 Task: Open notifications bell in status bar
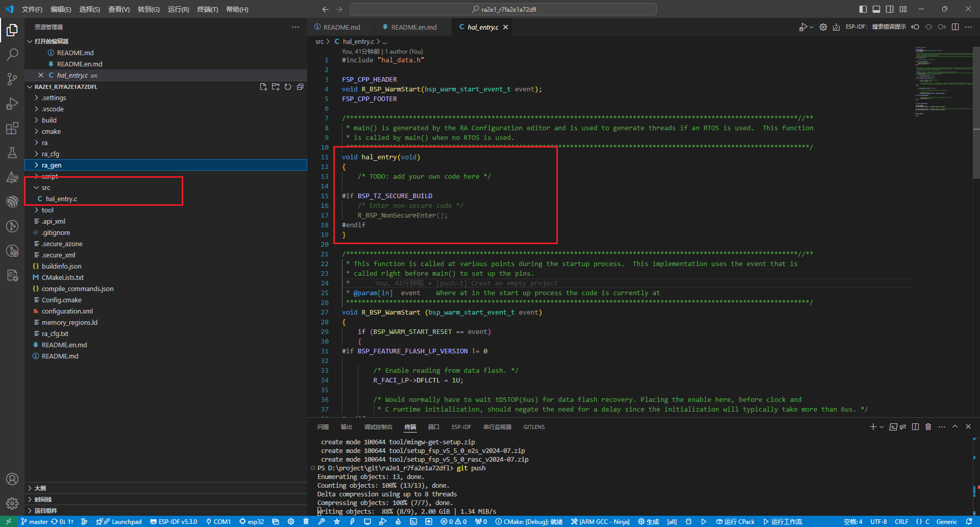tap(969, 521)
